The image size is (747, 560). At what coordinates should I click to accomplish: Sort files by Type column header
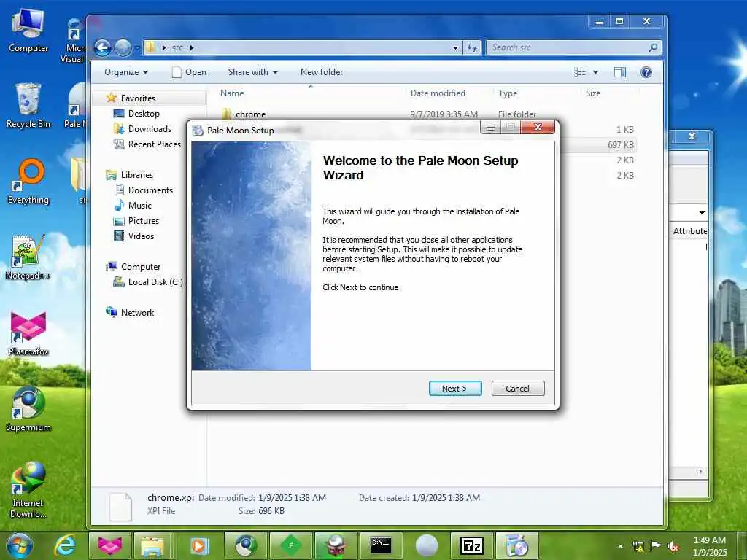[x=508, y=93]
